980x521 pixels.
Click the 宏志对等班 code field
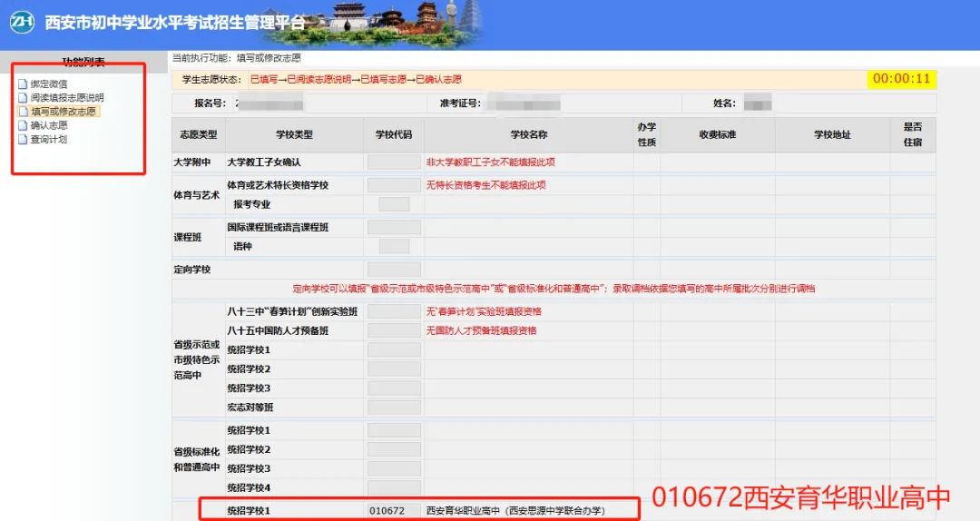(394, 408)
